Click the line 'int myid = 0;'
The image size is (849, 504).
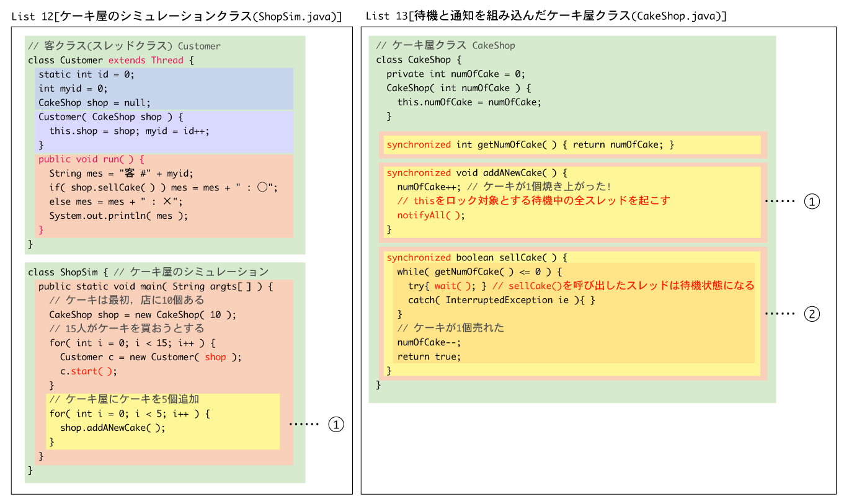click(73, 89)
